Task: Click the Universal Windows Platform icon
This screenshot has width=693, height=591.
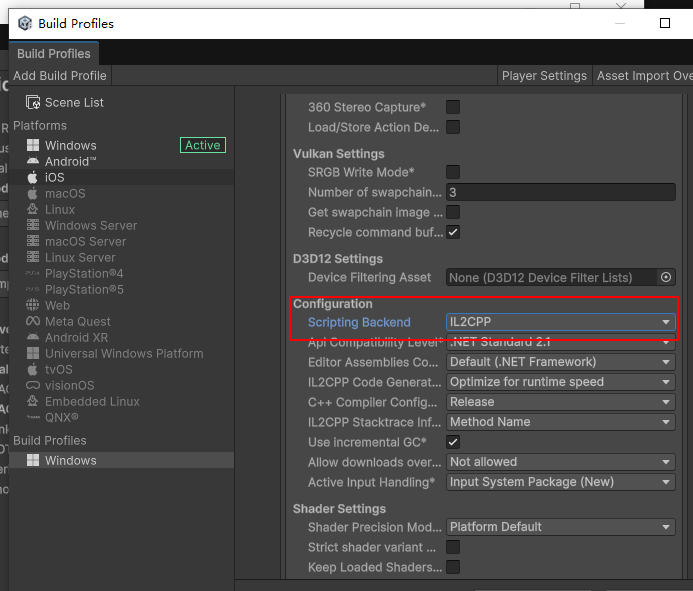Action: 33,353
